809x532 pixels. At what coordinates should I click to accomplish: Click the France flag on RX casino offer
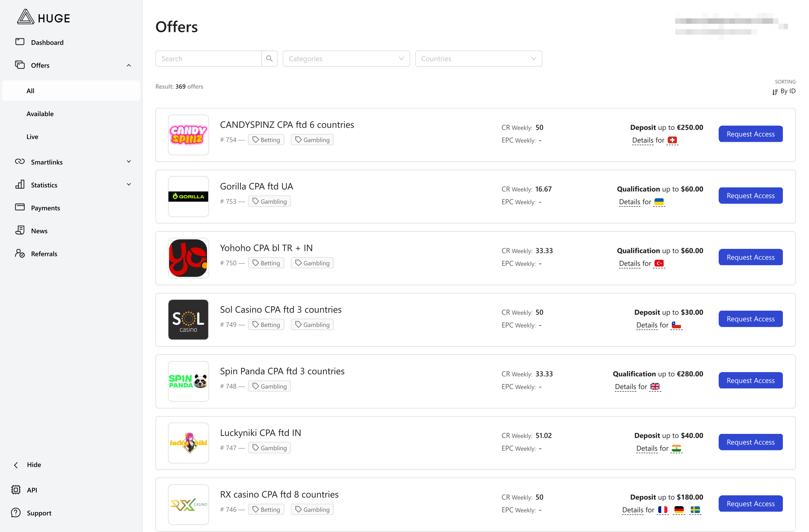coord(663,510)
